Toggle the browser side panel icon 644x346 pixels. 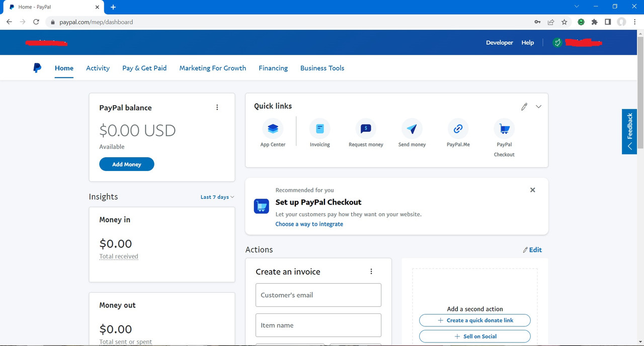tap(608, 22)
